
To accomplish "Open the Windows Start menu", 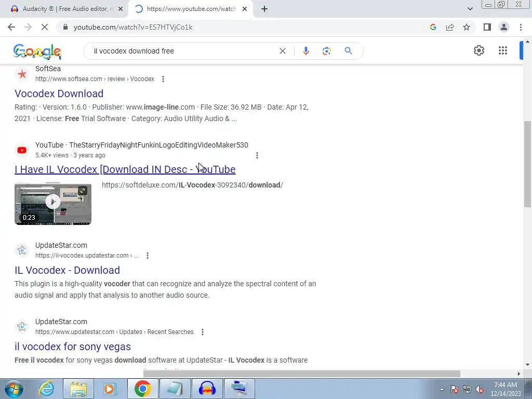I will pos(14,389).
